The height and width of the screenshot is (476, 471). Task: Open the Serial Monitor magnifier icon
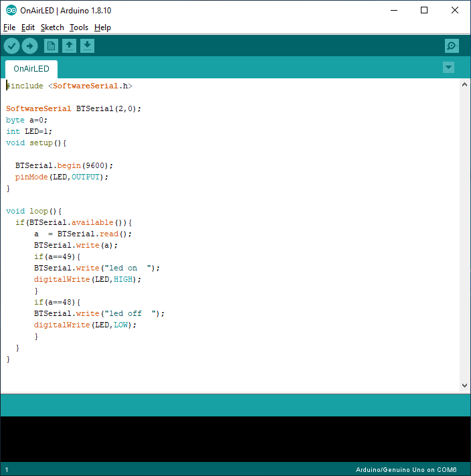pos(452,46)
